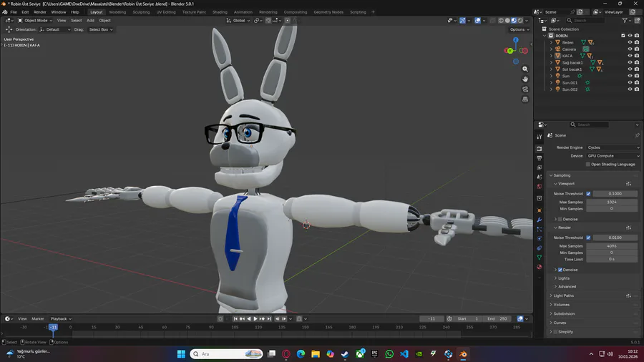The width and height of the screenshot is (644, 362).
Task: Open Blender from the Windows taskbar
Action: click(463, 354)
